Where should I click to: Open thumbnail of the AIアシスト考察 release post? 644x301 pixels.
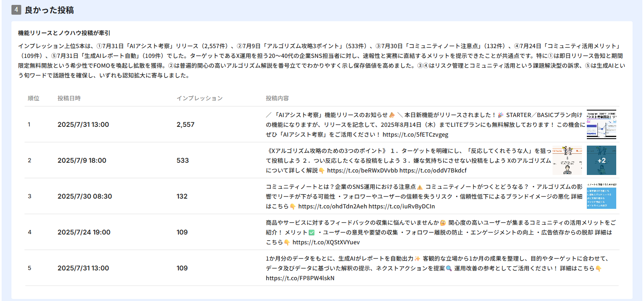[601, 124]
